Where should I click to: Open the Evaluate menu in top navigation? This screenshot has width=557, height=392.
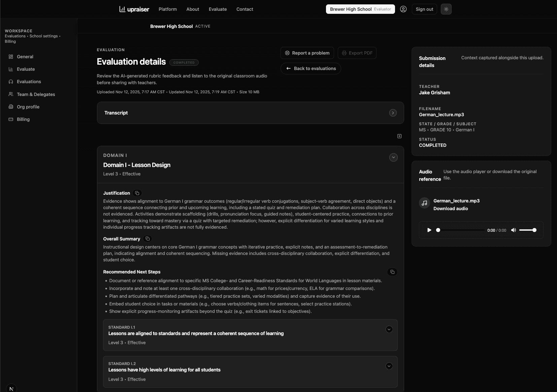[218, 9]
